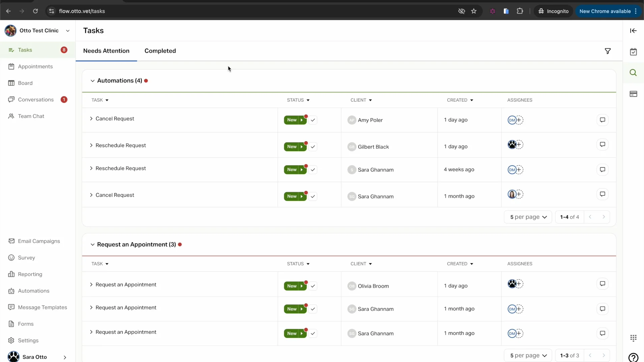The image size is (644, 362).
Task: Expand Gilbert Black's Reschedule Request row
Action: 91,145
